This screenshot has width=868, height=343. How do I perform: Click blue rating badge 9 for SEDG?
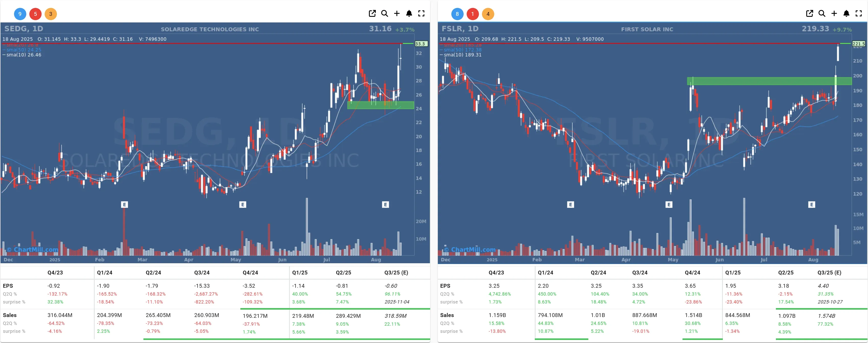click(x=20, y=14)
